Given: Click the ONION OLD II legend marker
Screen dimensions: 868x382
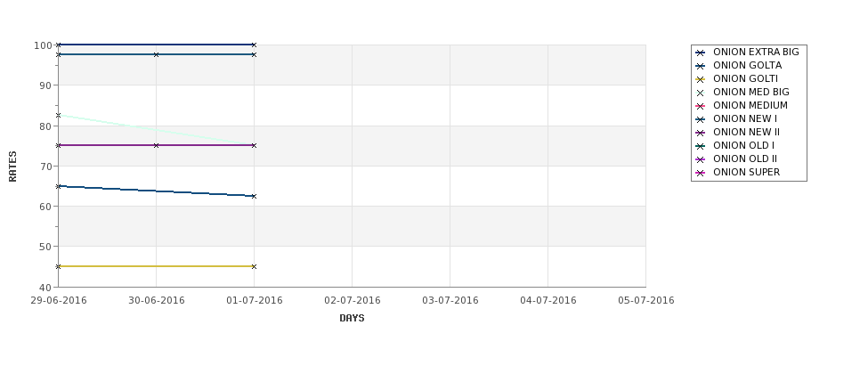Looking at the screenshot, I should pyautogui.click(x=700, y=158).
